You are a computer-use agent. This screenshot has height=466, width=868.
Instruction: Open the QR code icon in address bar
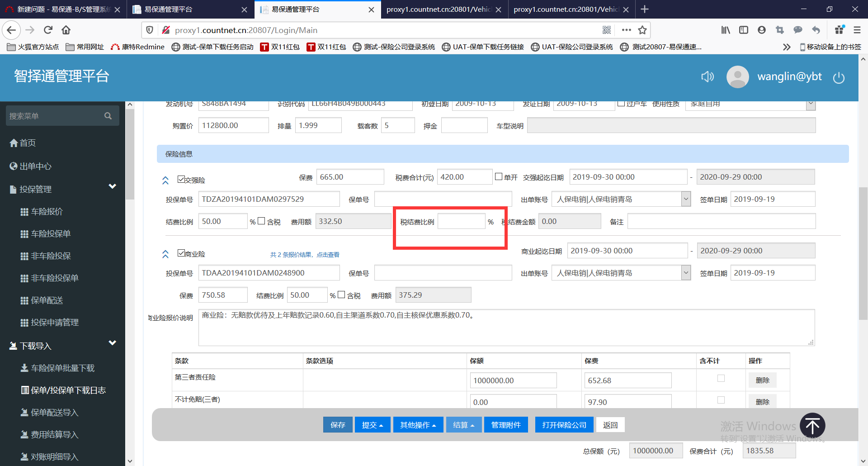pyautogui.click(x=607, y=30)
